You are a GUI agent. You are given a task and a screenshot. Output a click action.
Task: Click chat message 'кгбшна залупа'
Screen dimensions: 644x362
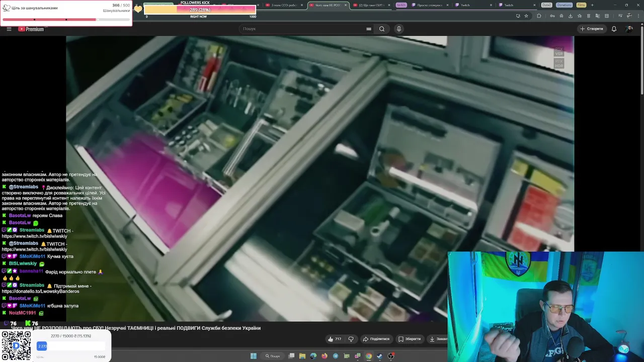63,306
